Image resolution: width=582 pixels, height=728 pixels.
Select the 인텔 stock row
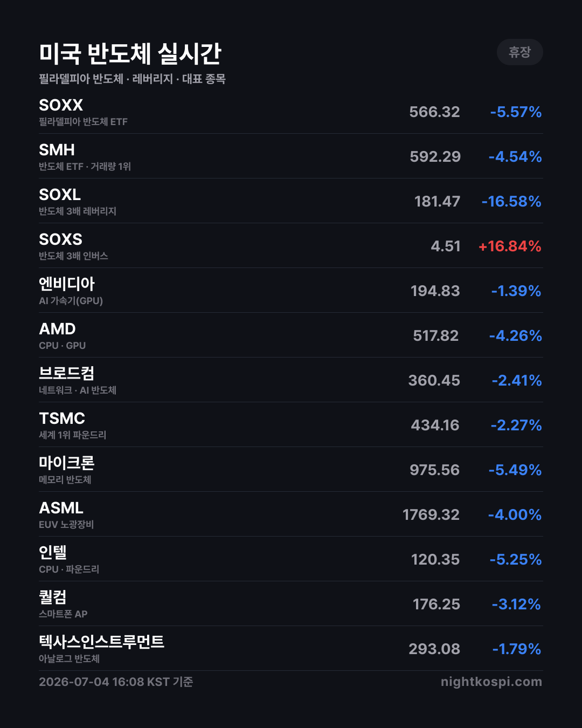[x=291, y=559]
